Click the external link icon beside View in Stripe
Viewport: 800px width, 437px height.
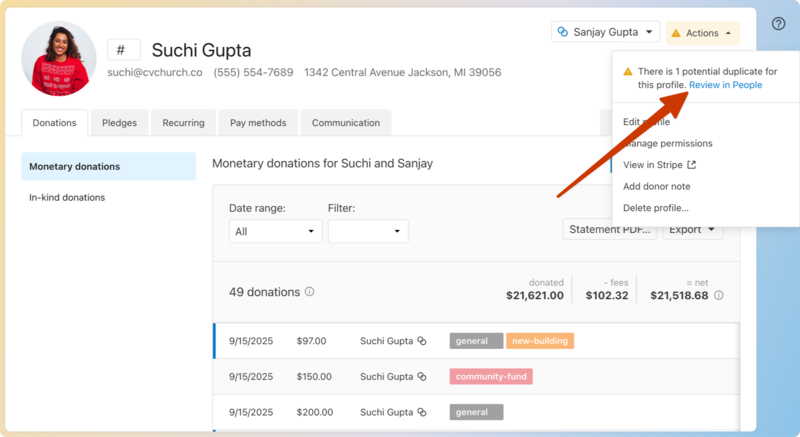point(691,165)
